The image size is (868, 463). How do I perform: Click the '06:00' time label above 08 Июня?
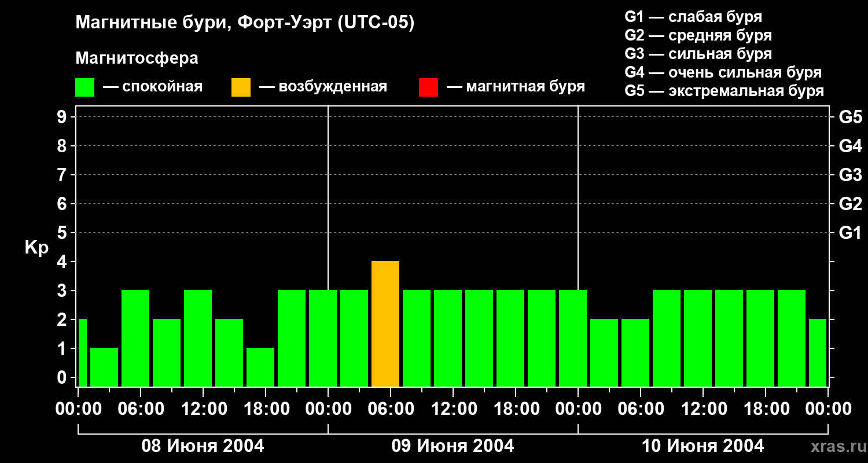(140, 409)
